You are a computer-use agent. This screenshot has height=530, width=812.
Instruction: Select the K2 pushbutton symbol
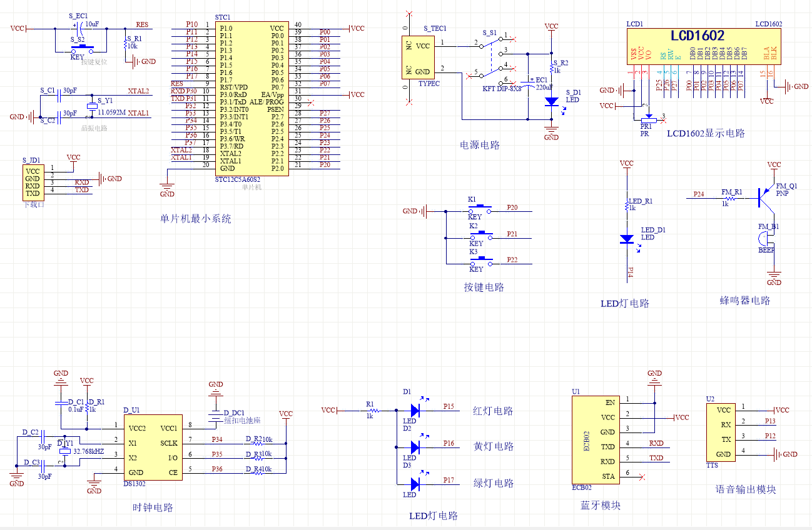pyautogui.click(x=480, y=235)
